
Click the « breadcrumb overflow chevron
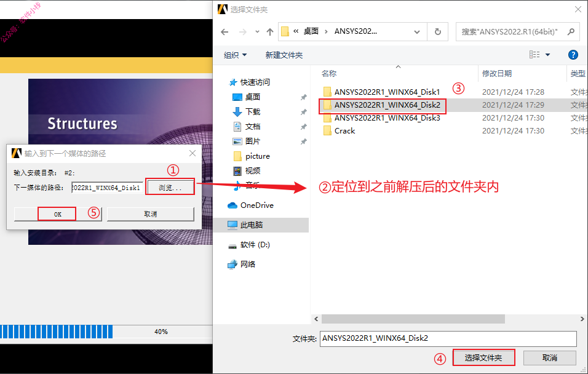296,31
